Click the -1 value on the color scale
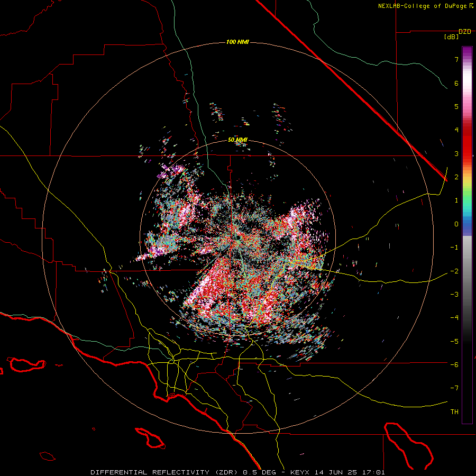 [x=454, y=248]
